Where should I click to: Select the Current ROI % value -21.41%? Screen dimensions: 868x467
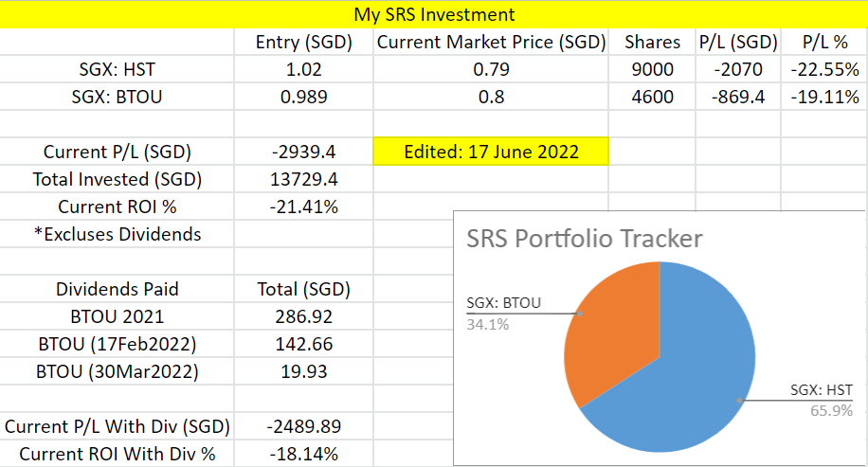click(304, 207)
